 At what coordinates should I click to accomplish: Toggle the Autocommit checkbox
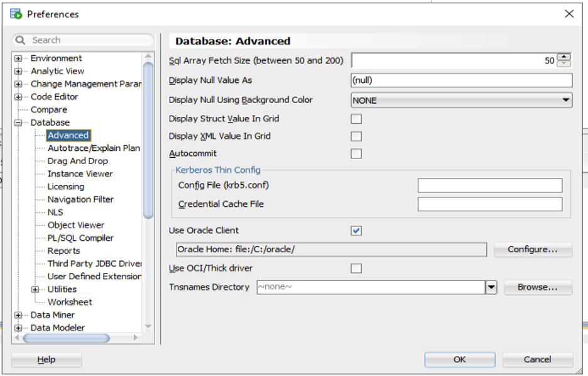356,154
